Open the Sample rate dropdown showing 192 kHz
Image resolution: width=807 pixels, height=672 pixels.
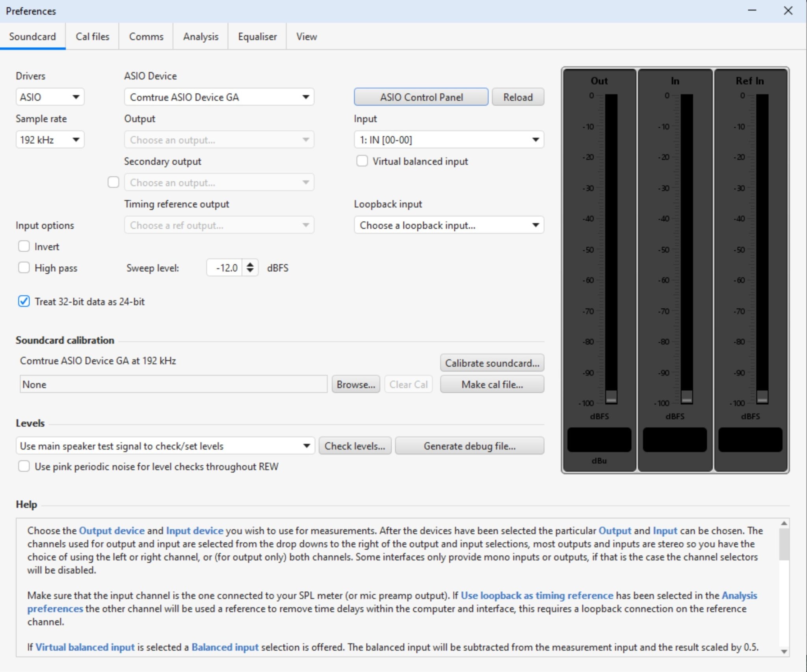coord(50,139)
